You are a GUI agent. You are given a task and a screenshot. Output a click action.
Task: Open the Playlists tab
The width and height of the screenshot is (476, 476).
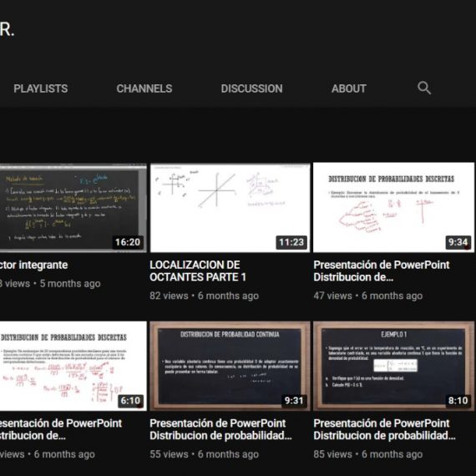[40, 89]
